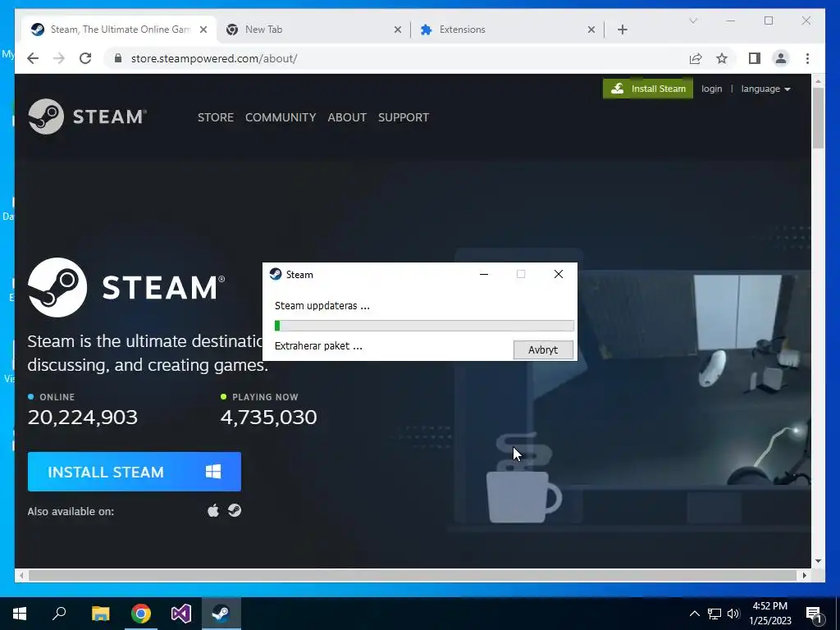Close the Steam browser tab
The image size is (840, 630).
[203, 30]
